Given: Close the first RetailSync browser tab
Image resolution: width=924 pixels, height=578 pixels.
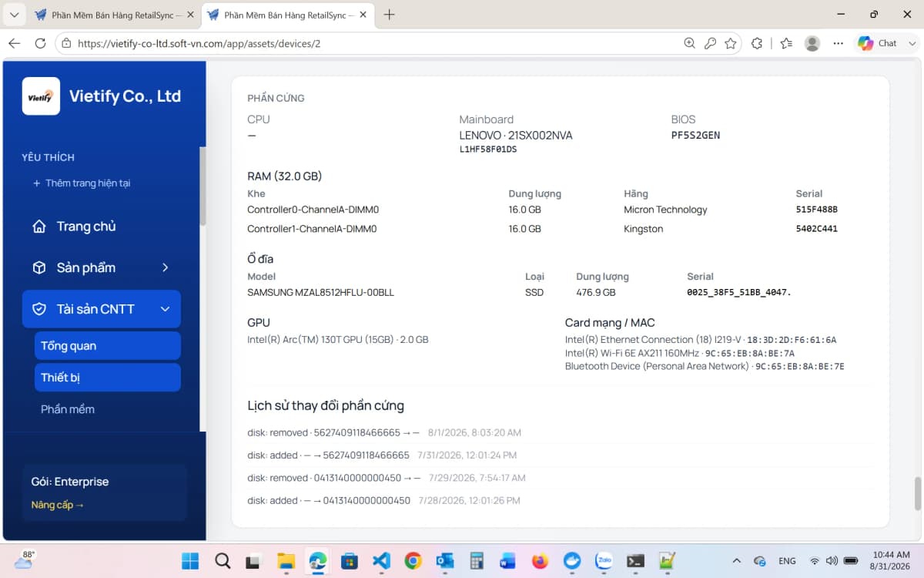Looking at the screenshot, I should click(189, 15).
